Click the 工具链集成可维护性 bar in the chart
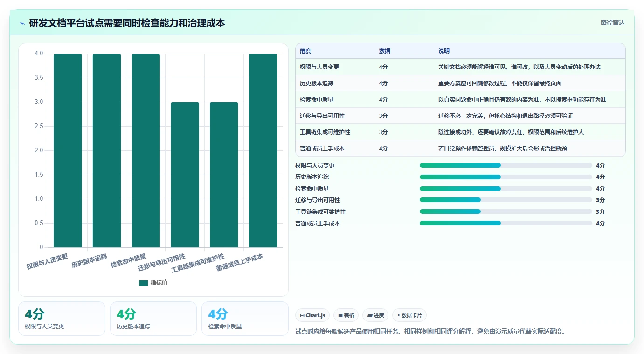Image resolution: width=644 pixels, height=354 pixels. pos(224,175)
